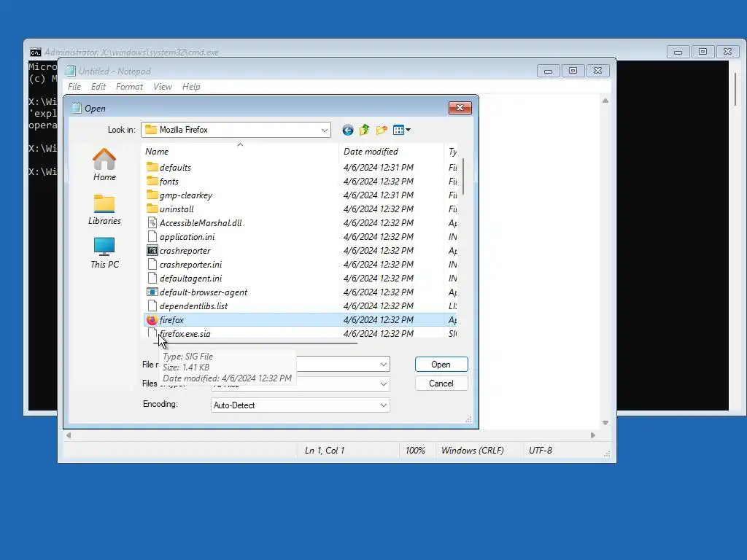Select the fonts folder icon
Image resolution: width=747 pixels, height=560 pixels.
point(152,181)
